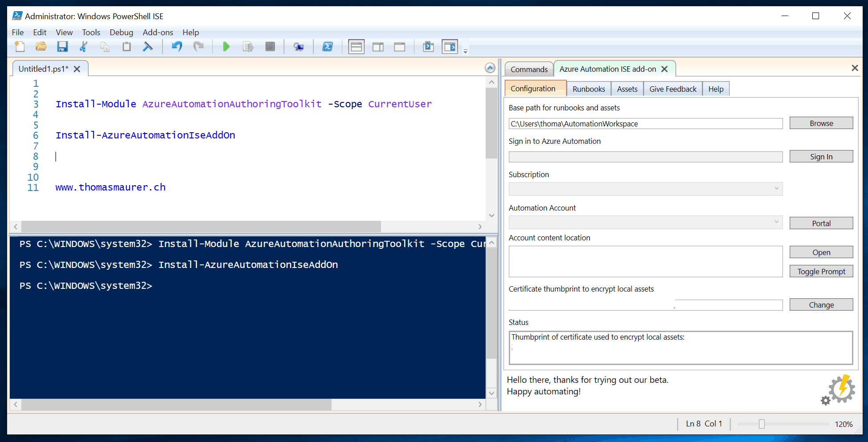Create a new script with the New icon
Screen dimensions: 868x442
pos(19,46)
